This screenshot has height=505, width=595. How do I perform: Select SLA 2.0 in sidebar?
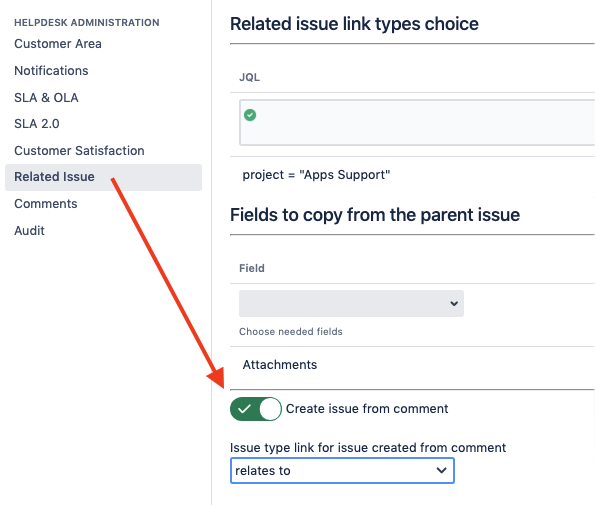(x=37, y=124)
